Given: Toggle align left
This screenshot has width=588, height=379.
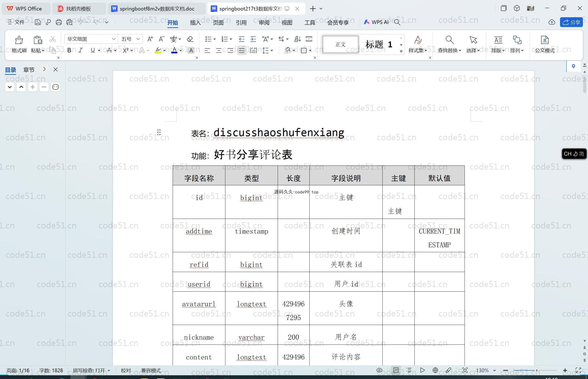Looking at the screenshot, I should tap(207, 50).
